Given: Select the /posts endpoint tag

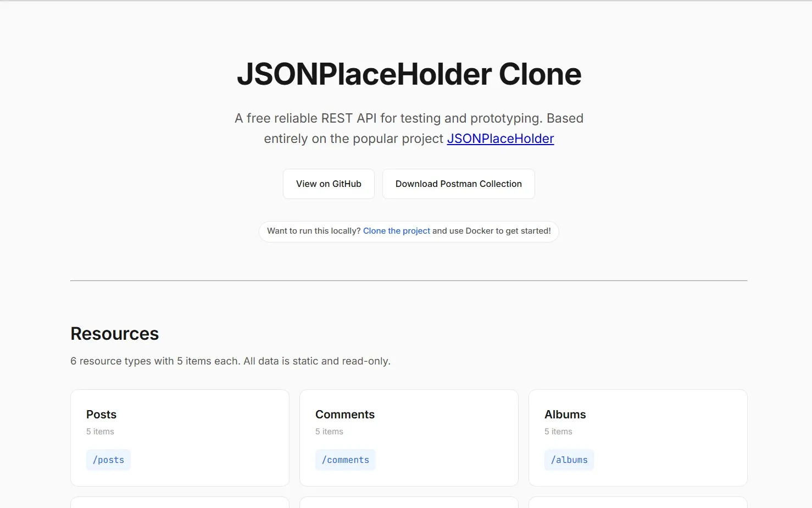Looking at the screenshot, I should click(108, 460).
